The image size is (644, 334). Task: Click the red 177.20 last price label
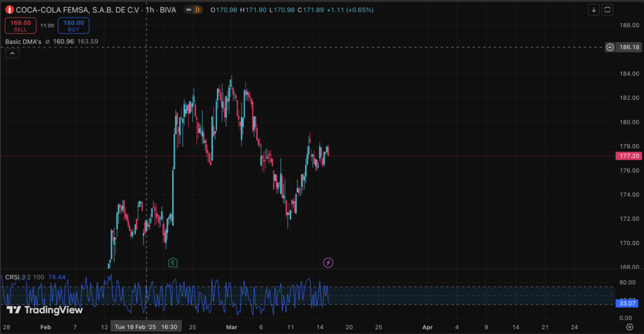[629, 156]
